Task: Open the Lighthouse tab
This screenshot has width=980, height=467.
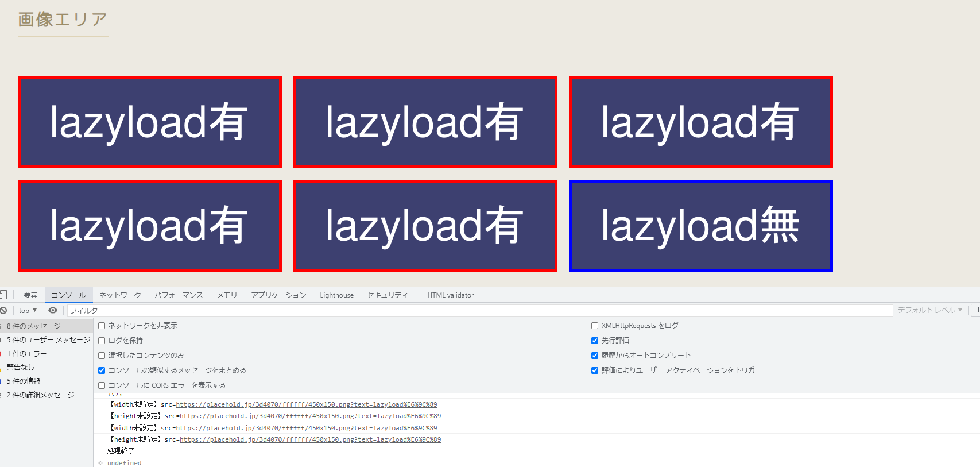Action: click(x=336, y=295)
